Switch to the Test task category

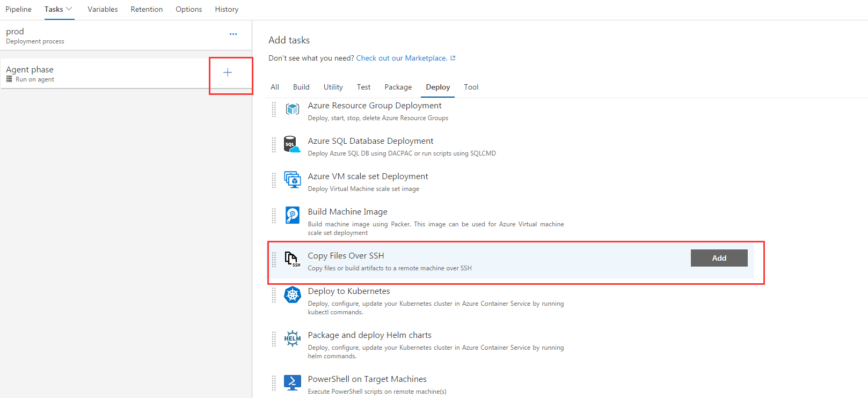363,87
